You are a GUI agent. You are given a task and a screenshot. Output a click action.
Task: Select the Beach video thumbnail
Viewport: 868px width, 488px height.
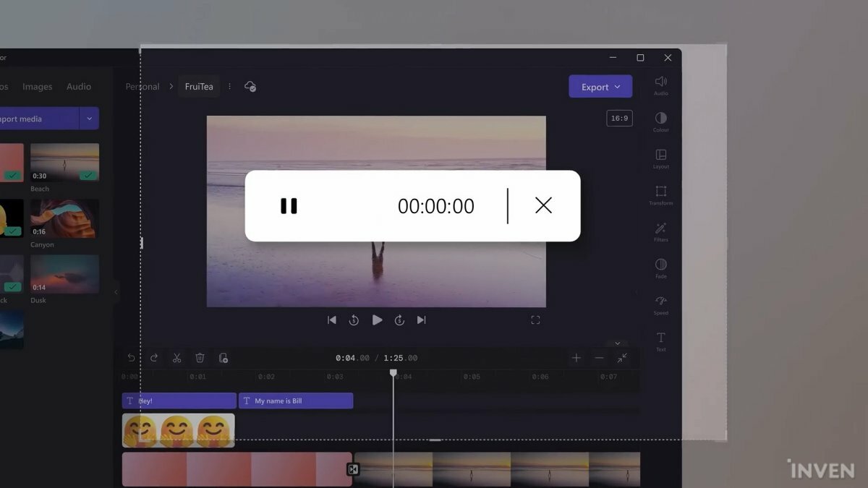[64, 162]
